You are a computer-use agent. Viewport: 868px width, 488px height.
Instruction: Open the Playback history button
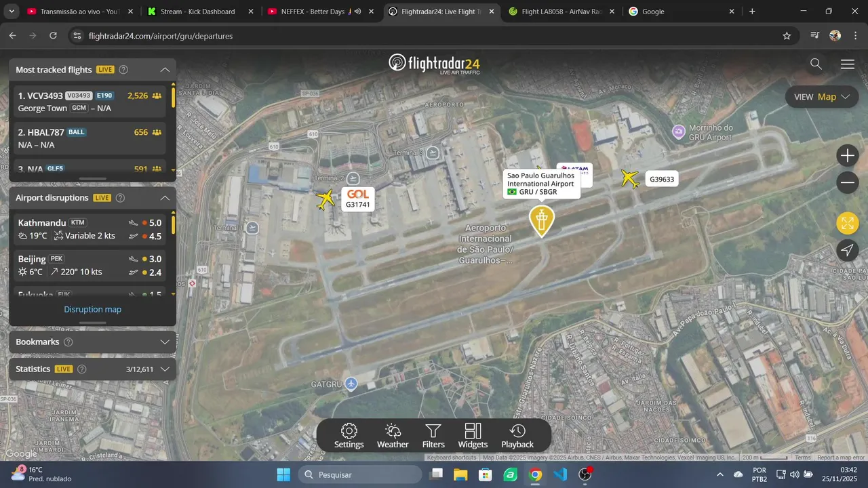click(517, 436)
